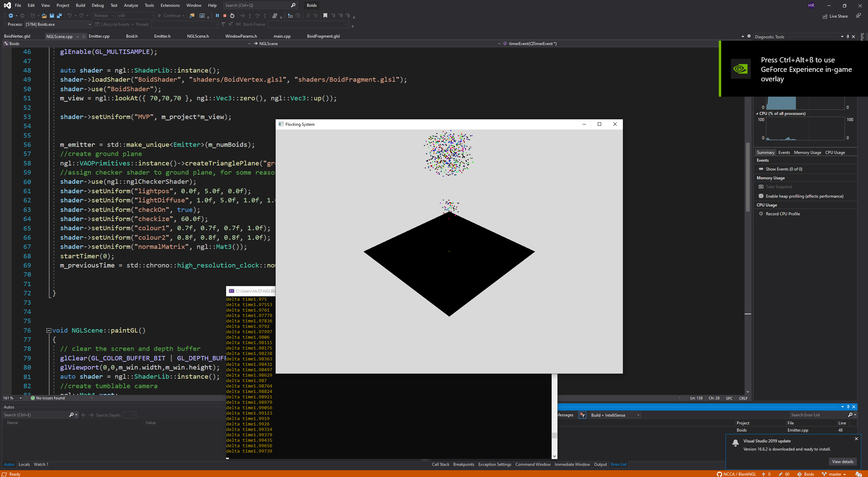Screen dimensions: 868x477
Task: Dismiss Visual Studio 2019 update notification
Action: [856, 439]
